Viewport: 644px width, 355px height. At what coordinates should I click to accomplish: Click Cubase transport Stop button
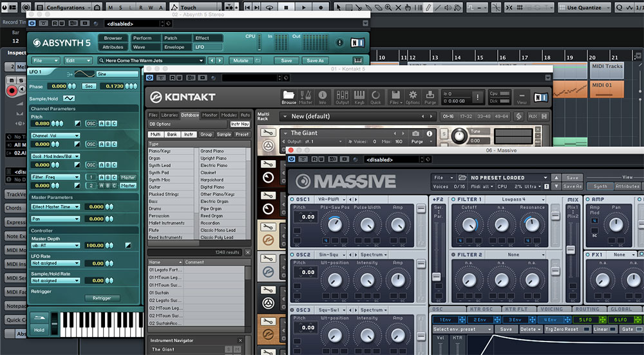pos(287,7)
